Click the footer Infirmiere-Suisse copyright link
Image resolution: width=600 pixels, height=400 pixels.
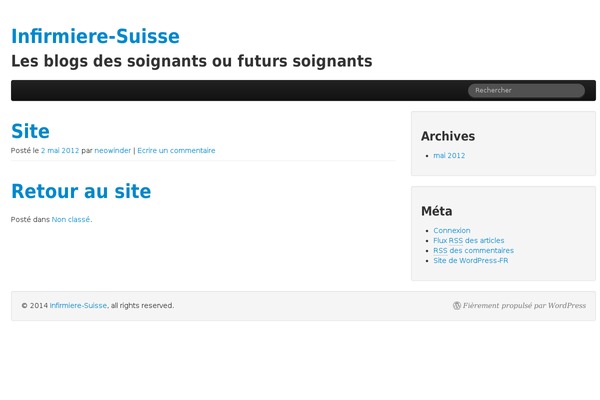pos(78,306)
